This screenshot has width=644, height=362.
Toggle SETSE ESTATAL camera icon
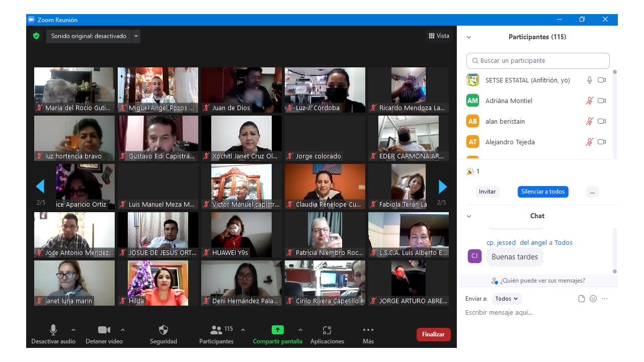pos(602,80)
